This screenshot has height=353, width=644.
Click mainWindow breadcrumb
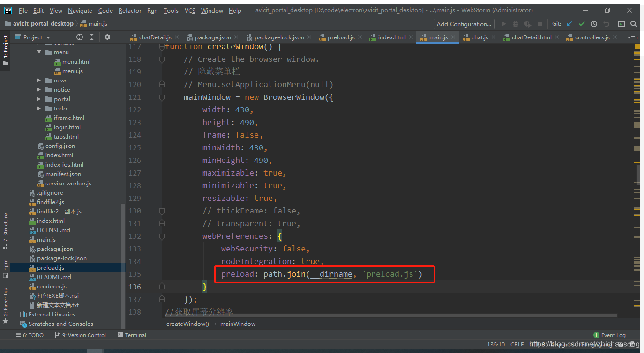[238, 324]
